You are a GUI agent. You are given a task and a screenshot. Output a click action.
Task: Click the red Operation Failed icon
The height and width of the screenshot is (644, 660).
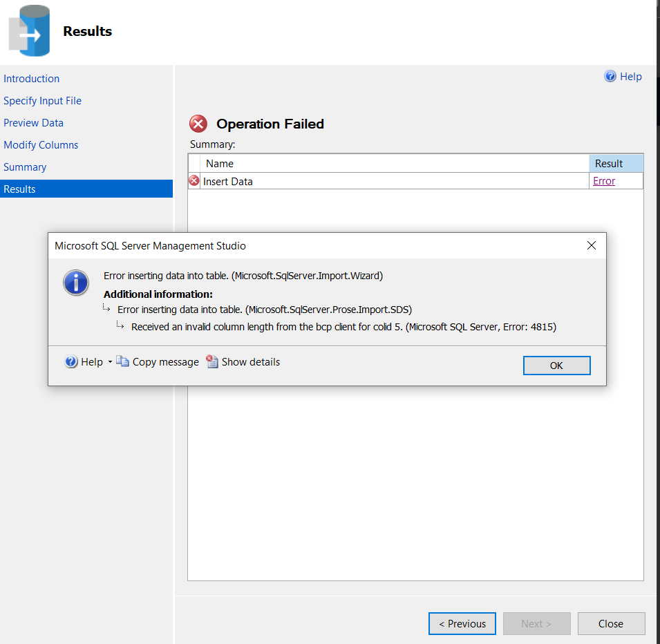[x=198, y=124]
